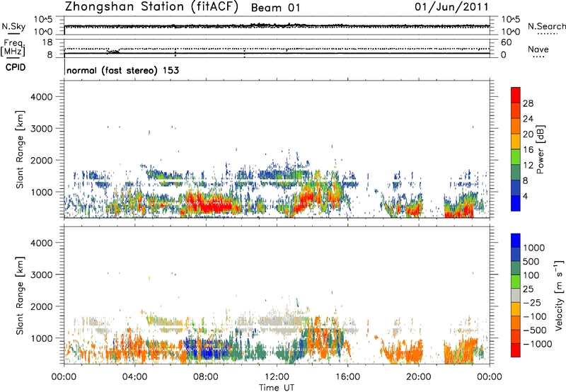The width and height of the screenshot is (566, 392).
Task: Click the "-500" value on Velocity colorbar
Action: pos(535,330)
